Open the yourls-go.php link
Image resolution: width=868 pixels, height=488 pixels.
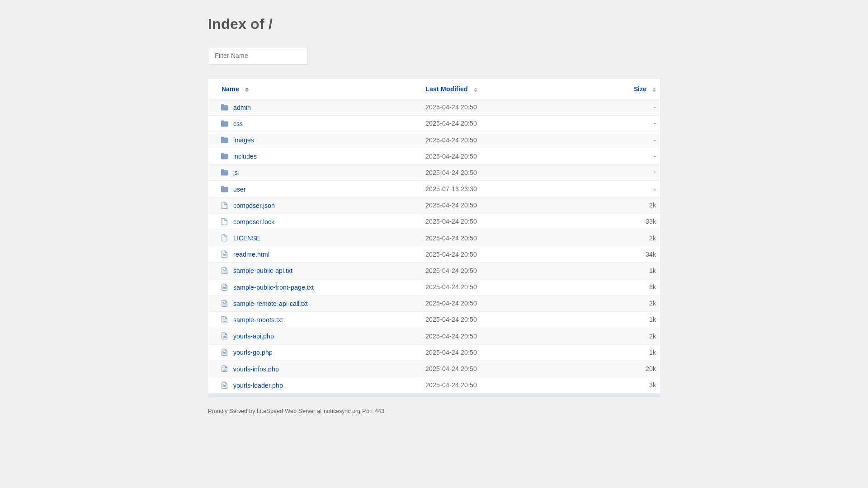tap(253, 352)
